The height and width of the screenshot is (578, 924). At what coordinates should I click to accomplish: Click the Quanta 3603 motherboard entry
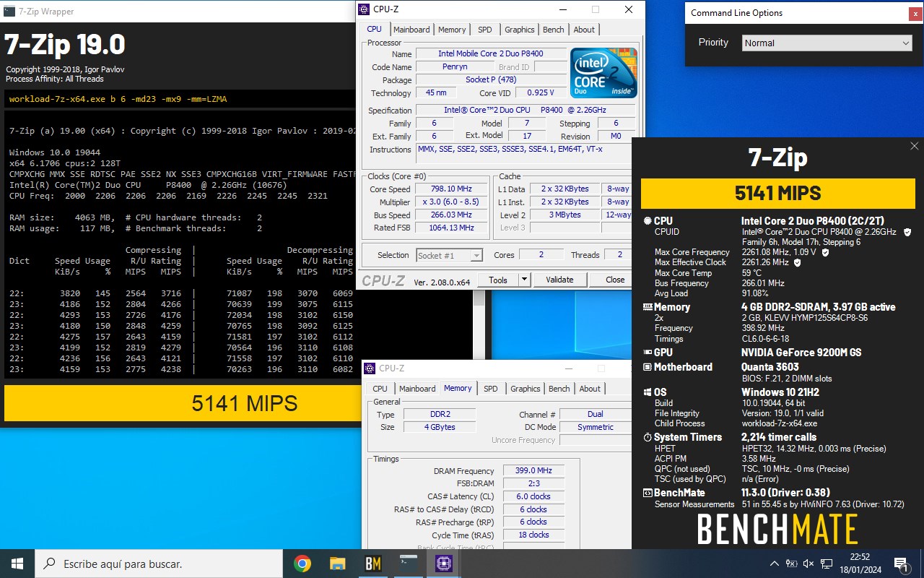point(770,367)
